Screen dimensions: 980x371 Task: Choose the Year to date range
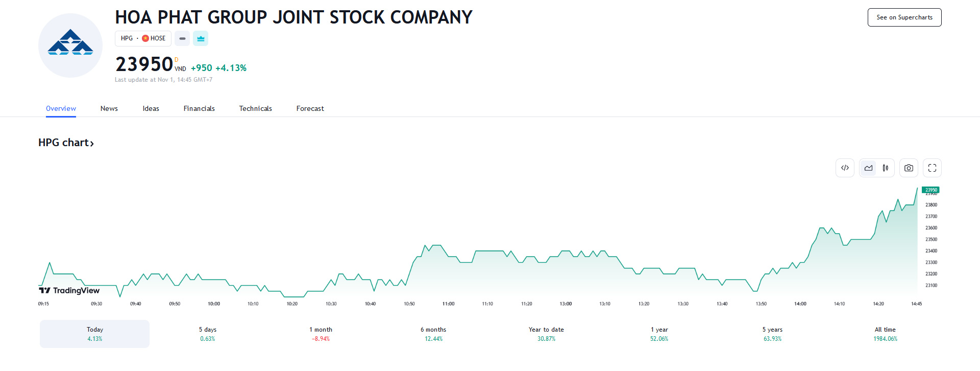(546, 334)
